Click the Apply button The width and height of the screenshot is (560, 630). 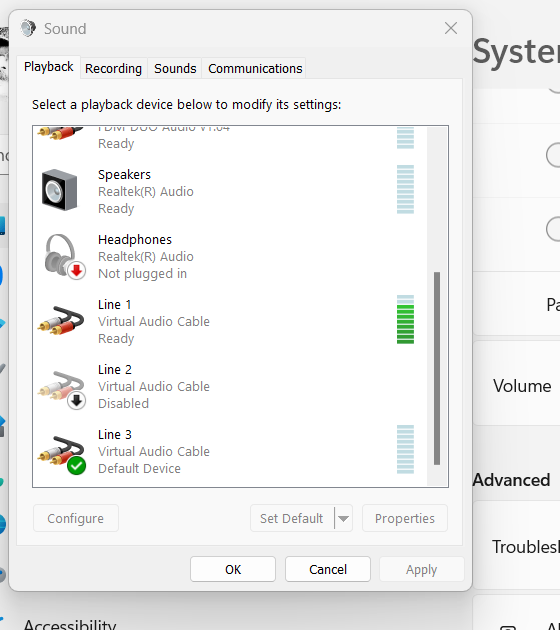coord(421,569)
